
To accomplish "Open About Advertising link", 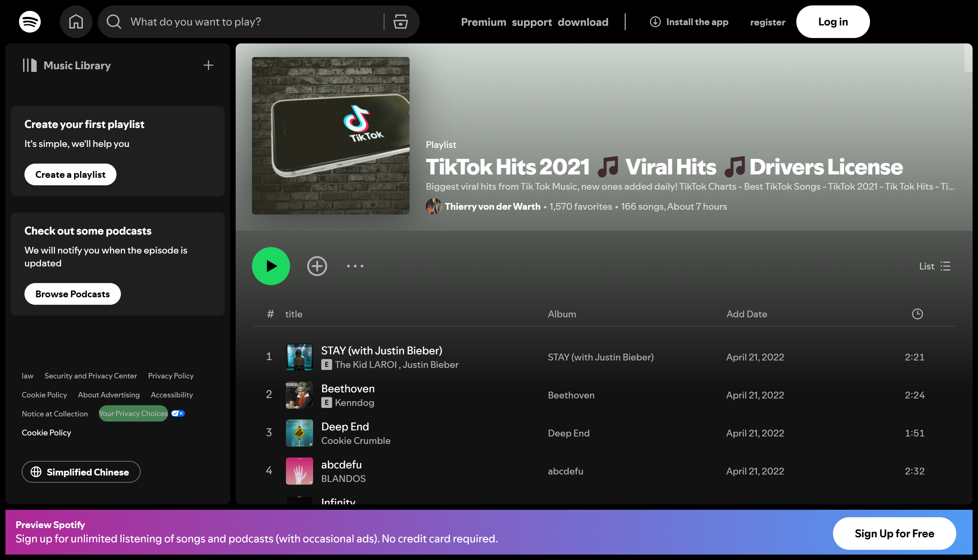I will (109, 395).
